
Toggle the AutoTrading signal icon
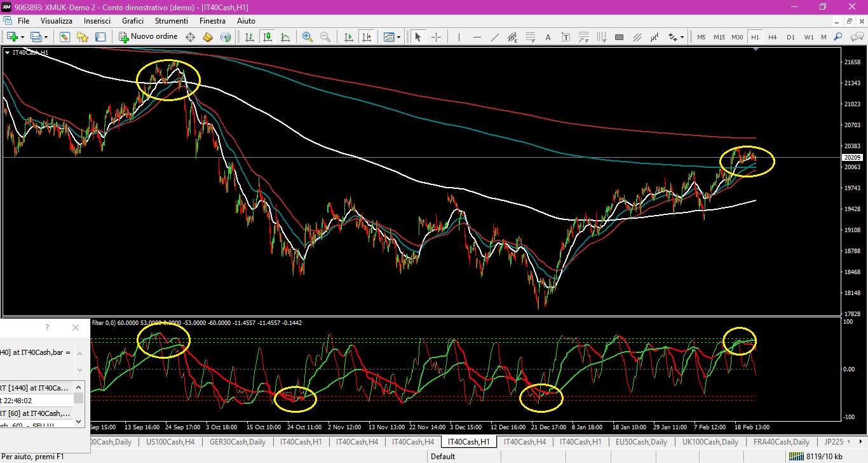pyautogui.click(x=225, y=37)
